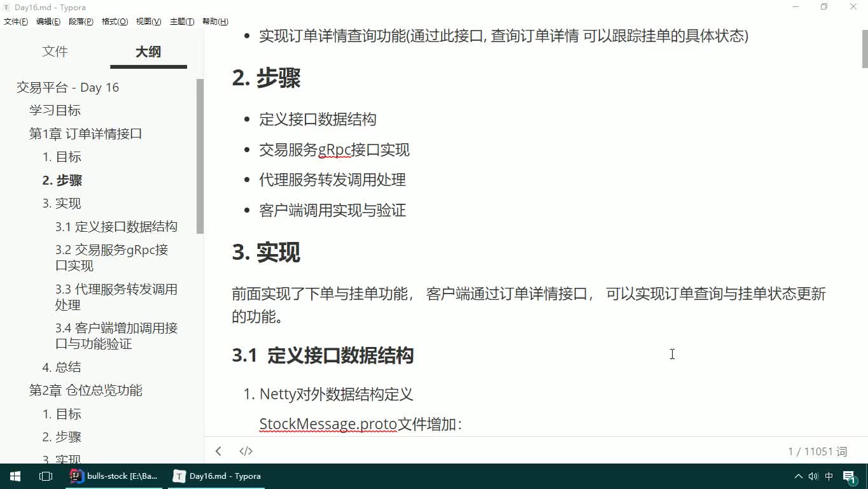The image size is (868, 489).
Task: Open the 主题(T) menu
Action: pyautogui.click(x=181, y=22)
